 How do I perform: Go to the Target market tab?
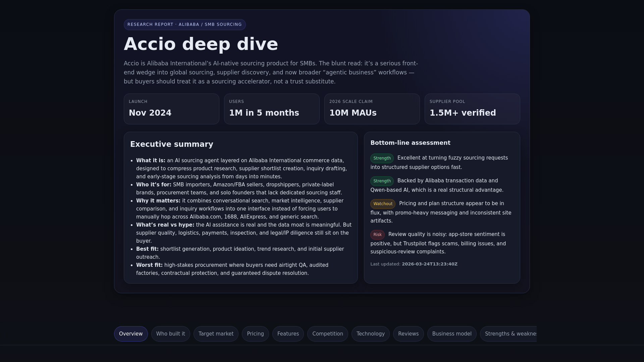(x=216, y=334)
